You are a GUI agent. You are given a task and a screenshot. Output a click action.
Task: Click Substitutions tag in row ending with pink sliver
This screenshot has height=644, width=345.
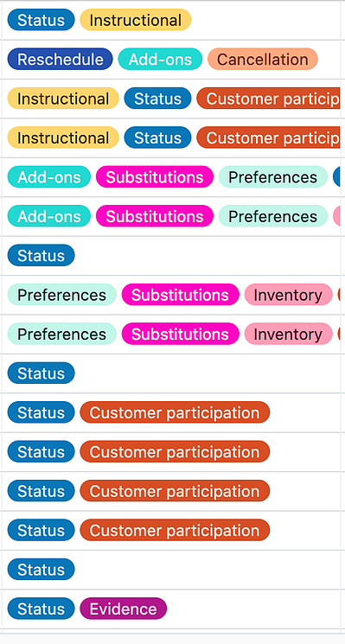tap(155, 216)
